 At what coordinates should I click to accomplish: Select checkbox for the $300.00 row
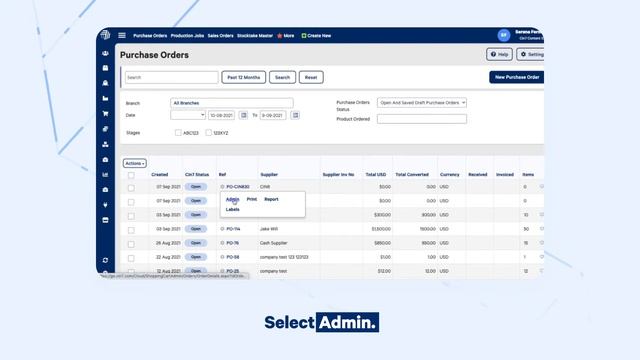(131, 216)
